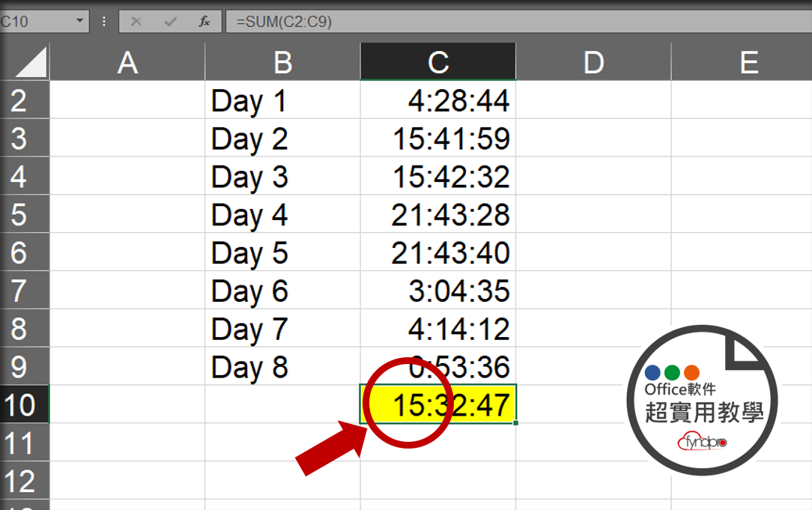The width and height of the screenshot is (812, 510).
Task: Click the Enter checkmark icon in formula bar
Action: 170,21
